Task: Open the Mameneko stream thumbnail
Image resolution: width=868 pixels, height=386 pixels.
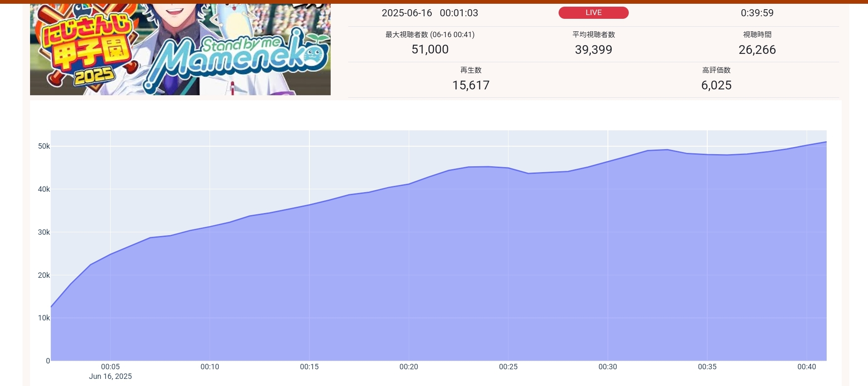Action: (x=180, y=49)
